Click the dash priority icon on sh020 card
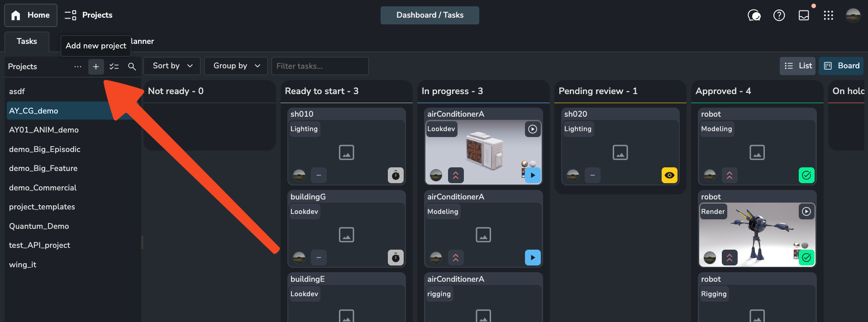This screenshot has width=868, height=322. point(592,175)
